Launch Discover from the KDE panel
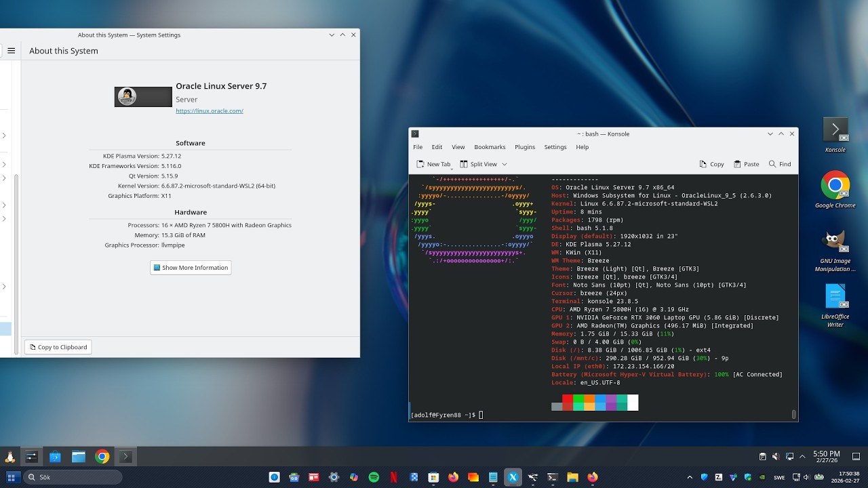This screenshot has height=488, width=868. pos(55,457)
